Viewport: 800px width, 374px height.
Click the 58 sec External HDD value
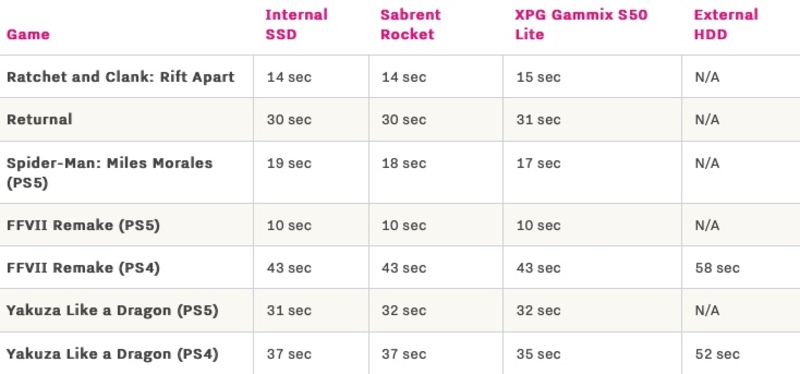click(x=717, y=268)
